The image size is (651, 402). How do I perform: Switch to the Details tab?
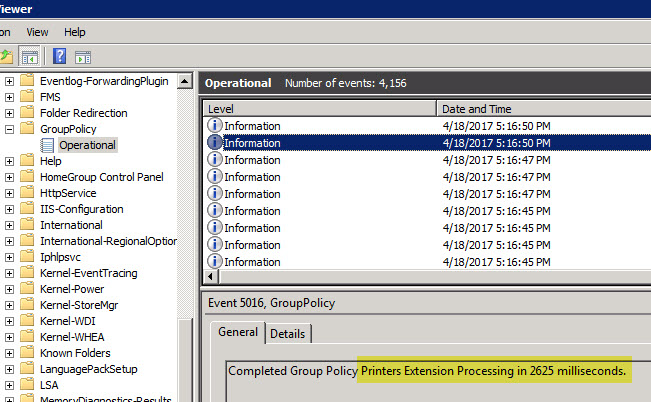(x=288, y=334)
